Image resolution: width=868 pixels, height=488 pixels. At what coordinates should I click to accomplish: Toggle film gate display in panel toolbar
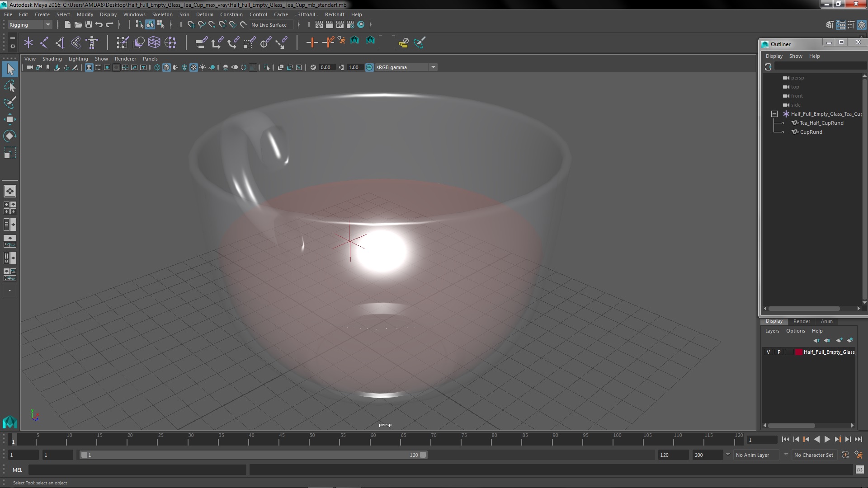point(98,67)
